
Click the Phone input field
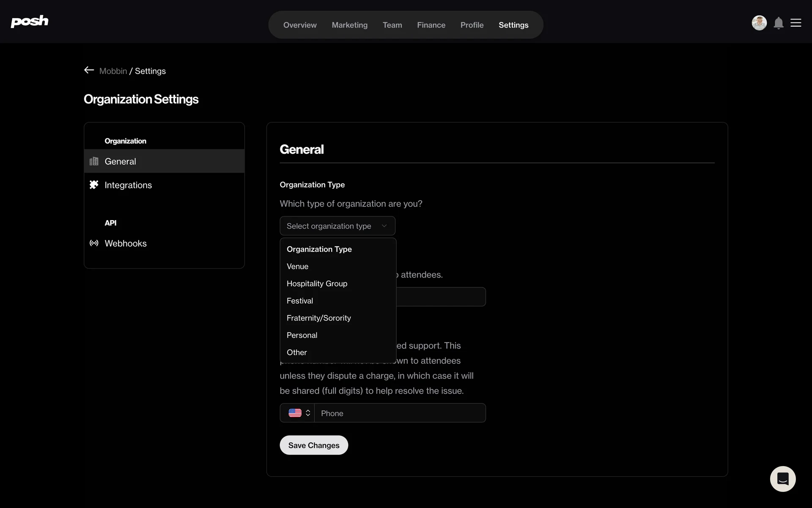pos(399,413)
